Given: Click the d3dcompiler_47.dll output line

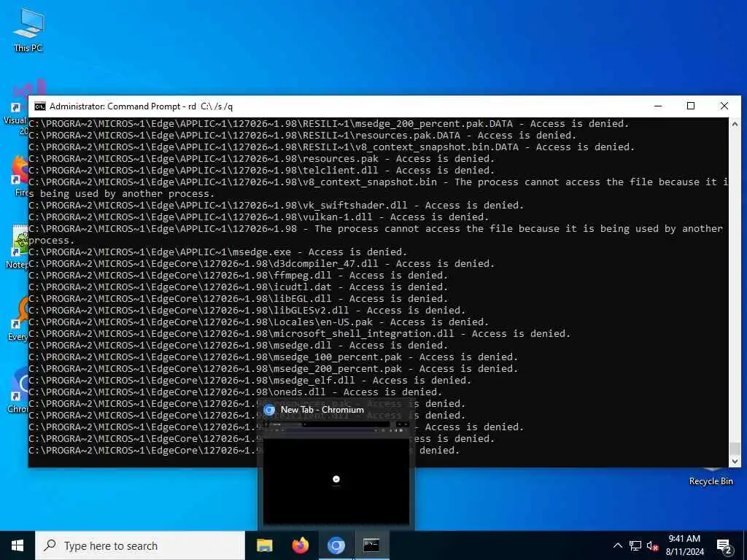Looking at the screenshot, I should point(262,264).
